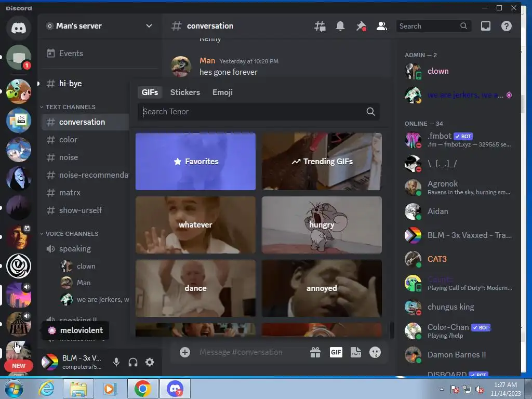This screenshot has width=532, height=399.
Task: Switch to the Stickers tab
Action: click(x=185, y=92)
